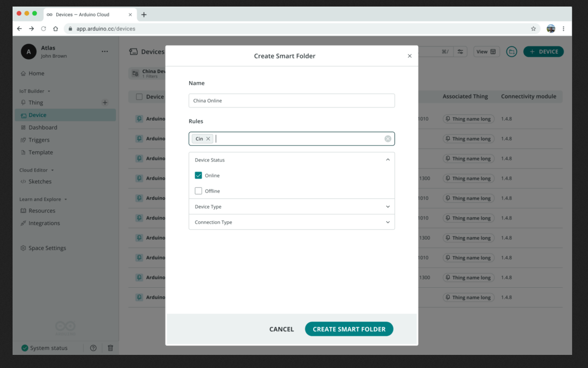Click the first row Arduino device icon
588x368 pixels.
(x=139, y=119)
